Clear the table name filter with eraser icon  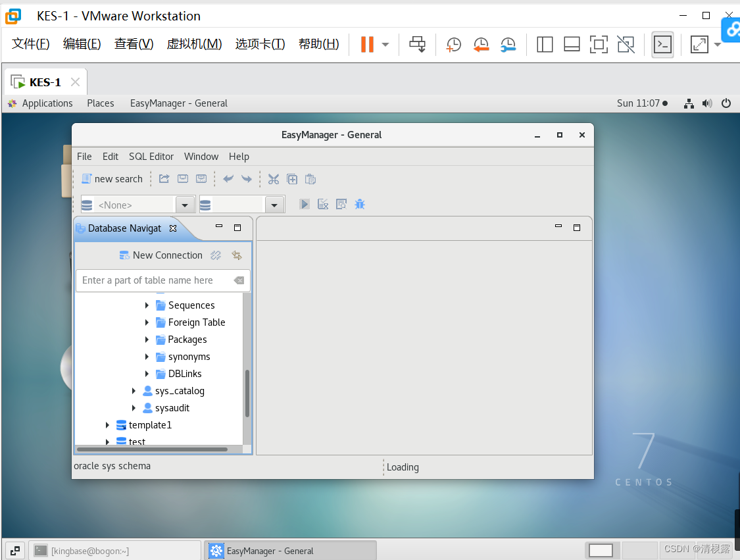[239, 280]
